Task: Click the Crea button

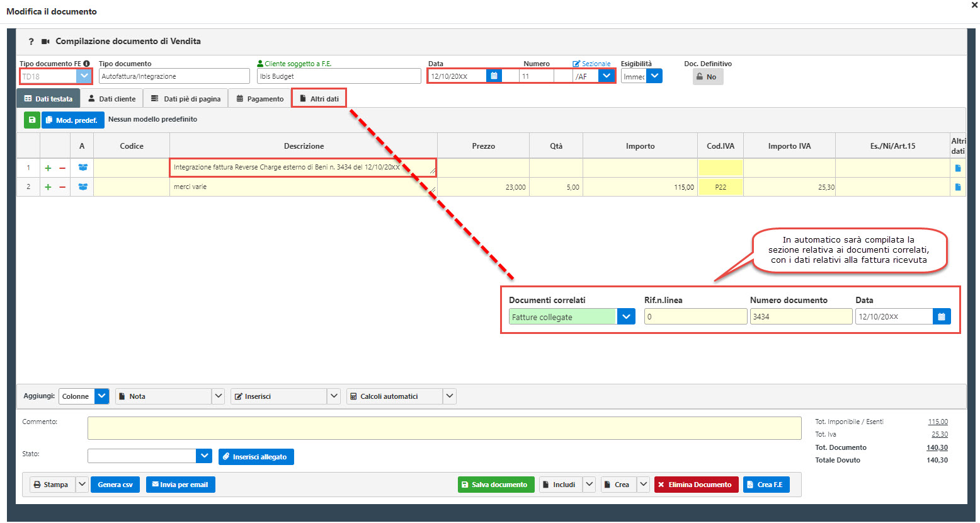Action: click(x=618, y=485)
